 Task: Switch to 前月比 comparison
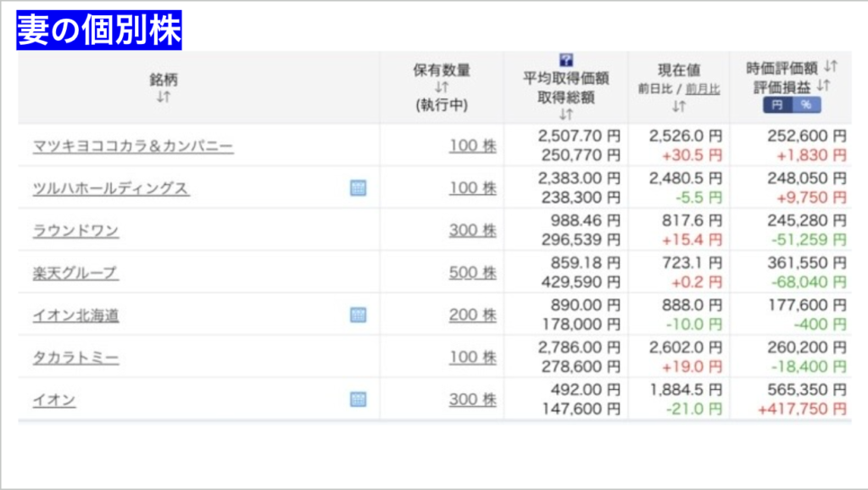point(703,88)
